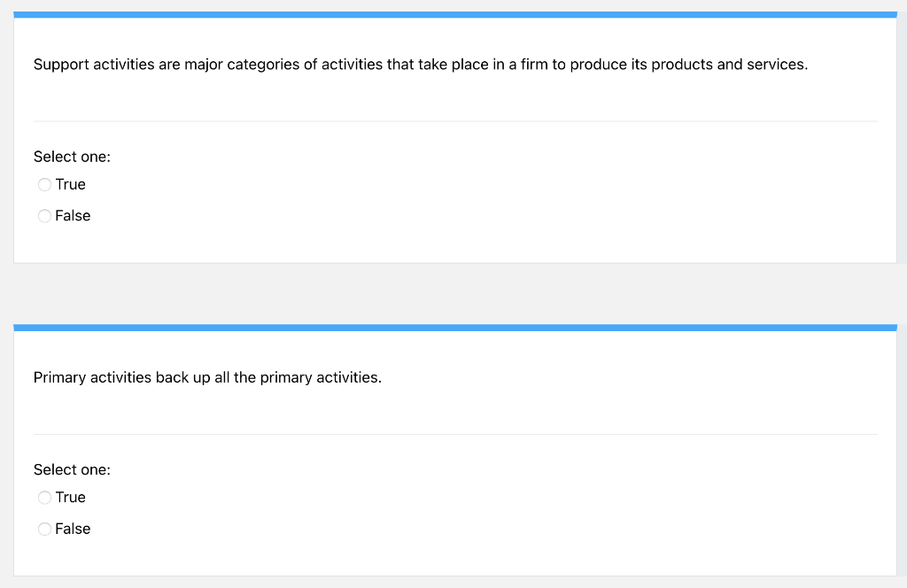Viewport: 907px width, 588px height.
Task: Click the 'True' label under the support activities statement
Action: [x=70, y=184]
